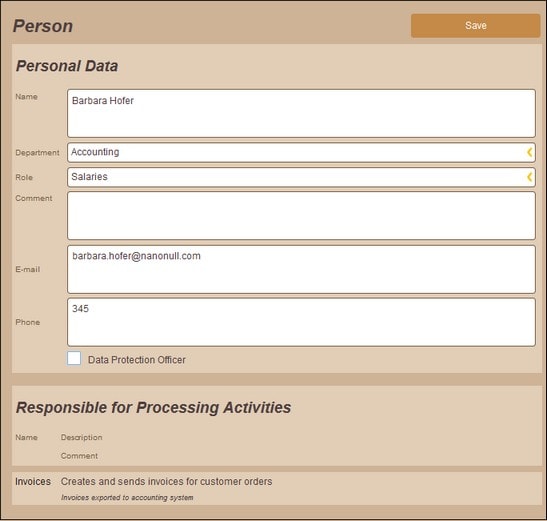The height and width of the screenshot is (521, 547).
Task: Click the Department dropdown chevron icon
Action: click(x=529, y=152)
